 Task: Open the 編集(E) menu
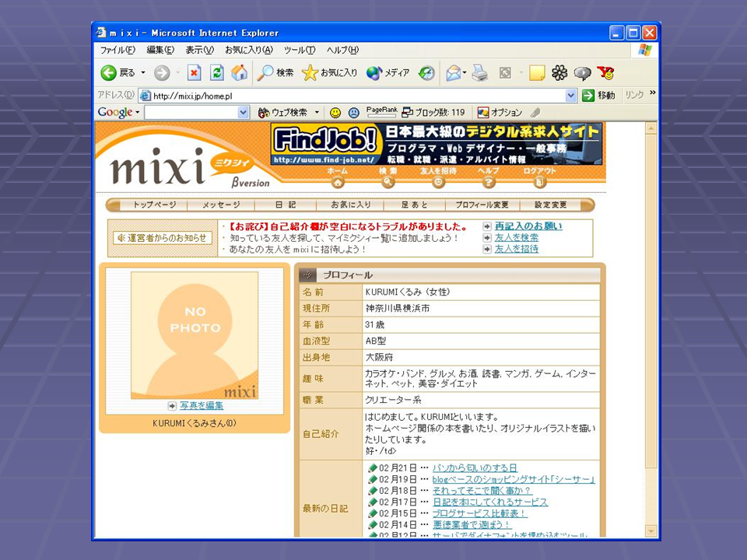(x=160, y=50)
